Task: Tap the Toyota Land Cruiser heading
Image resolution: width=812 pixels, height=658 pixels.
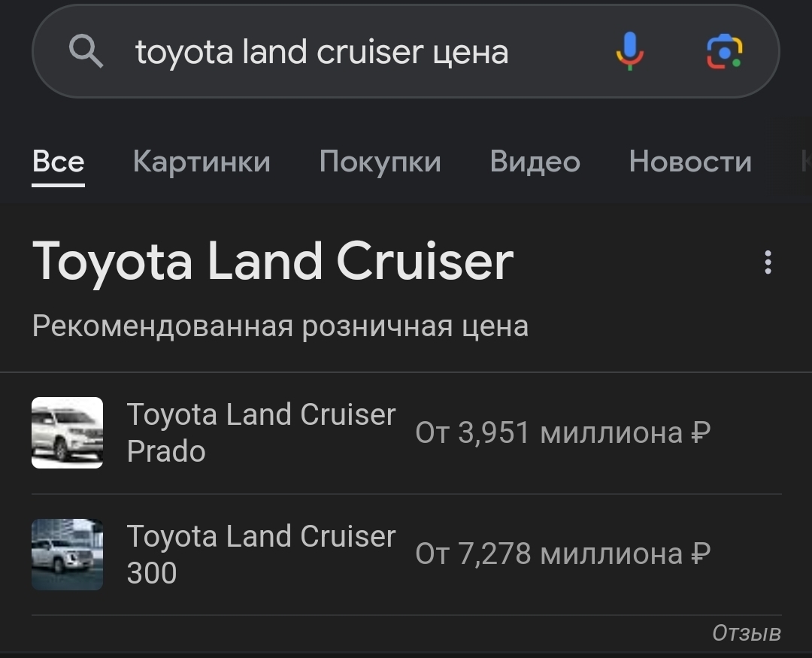Action: 273,262
